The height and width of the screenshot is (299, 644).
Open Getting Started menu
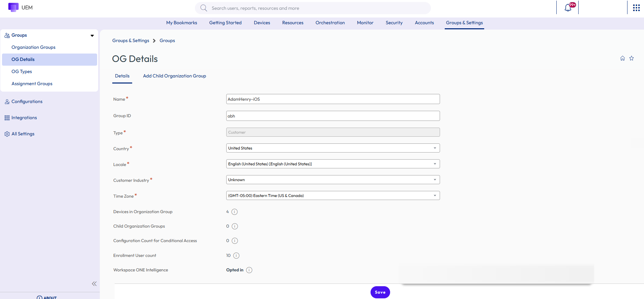[225, 23]
